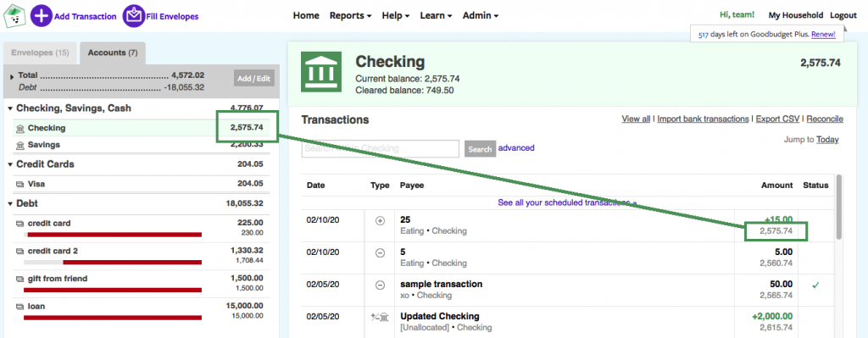
Task: Open the Reports dropdown menu
Action: point(350,15)
